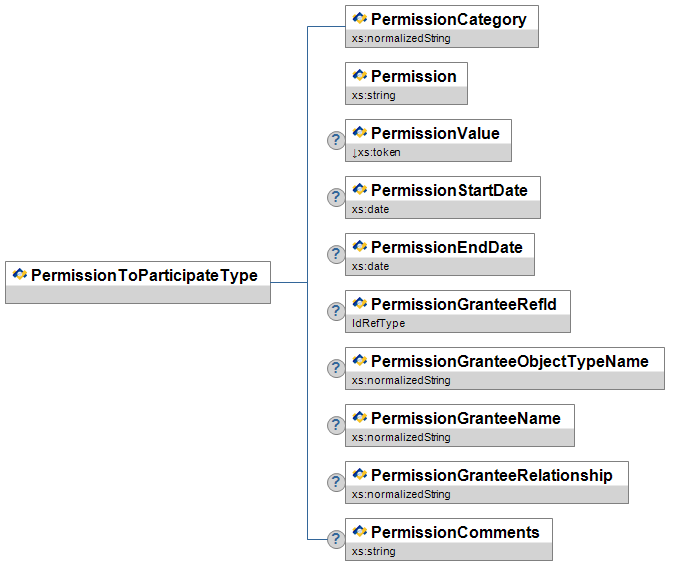Click the question mark icon beside PermissionGranteeRelationship
This screenshot has width=687, height=565.
pyautogui.click(x=337, y=482)
